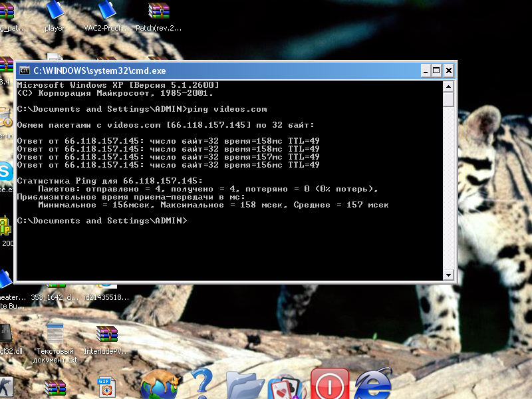
Task: Open the Patch(rev.2... archive on desktop
Action: pos(158,12)
